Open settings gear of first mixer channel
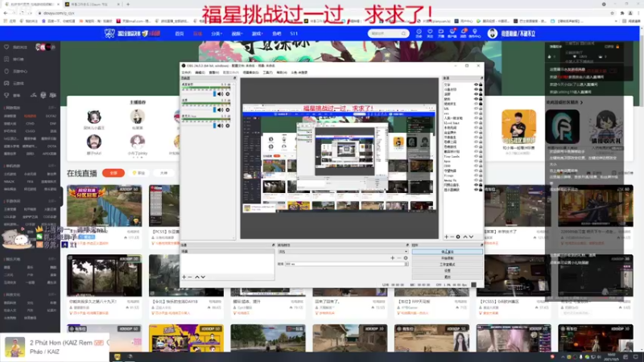The height and width of the screenshot is (362, 644). pyautogui.click(x=228, y=94)
